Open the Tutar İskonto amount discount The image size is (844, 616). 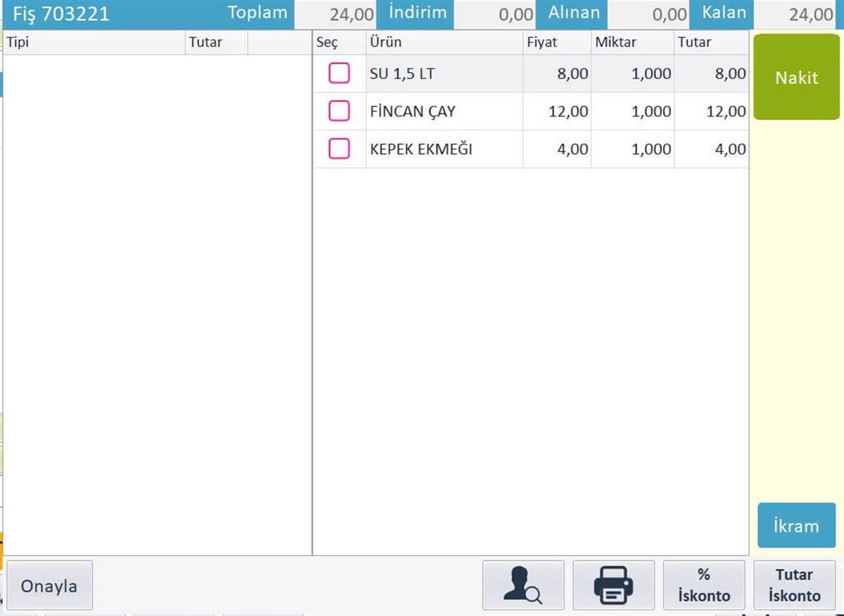tap(794, 585)
